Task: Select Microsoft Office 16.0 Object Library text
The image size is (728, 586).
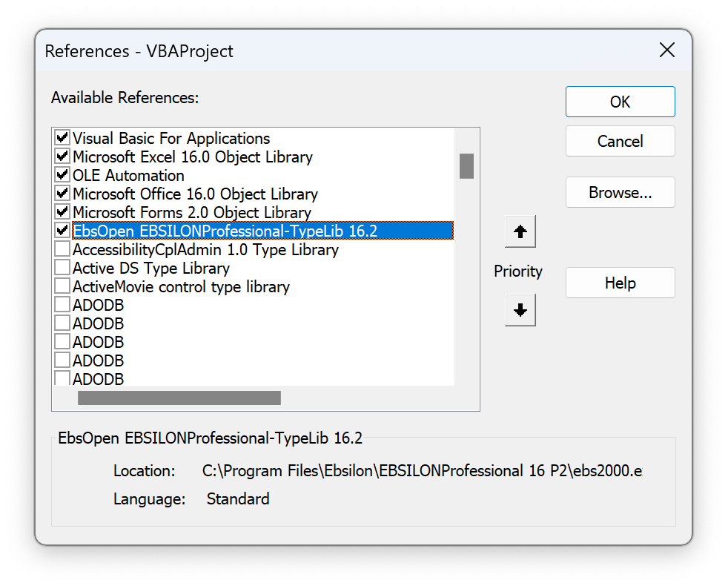Action: pyautogui.click(x=196, y=194)
